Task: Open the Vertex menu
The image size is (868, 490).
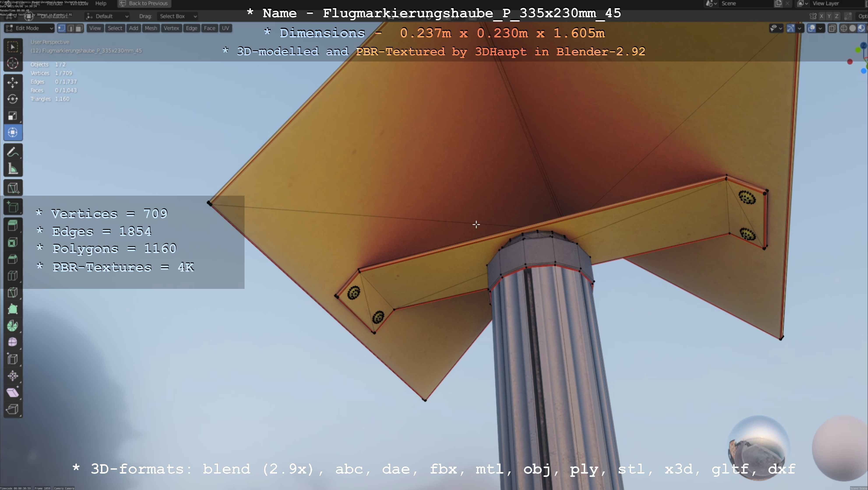Action: [171, 28]
